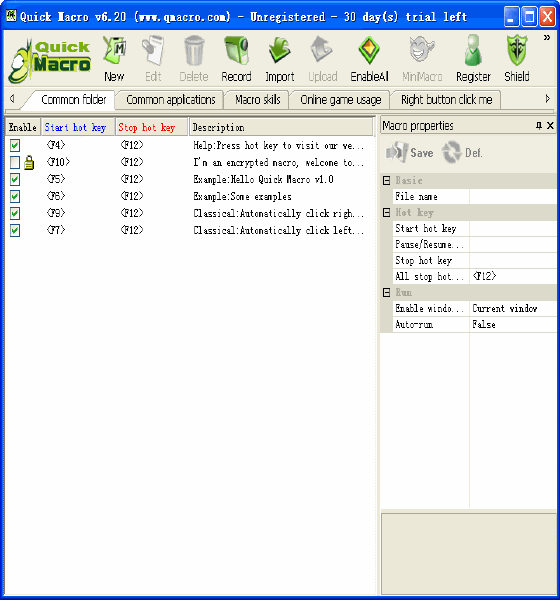Open the Online game usage tab
The image size is (560, 600).
pos(341,100)
